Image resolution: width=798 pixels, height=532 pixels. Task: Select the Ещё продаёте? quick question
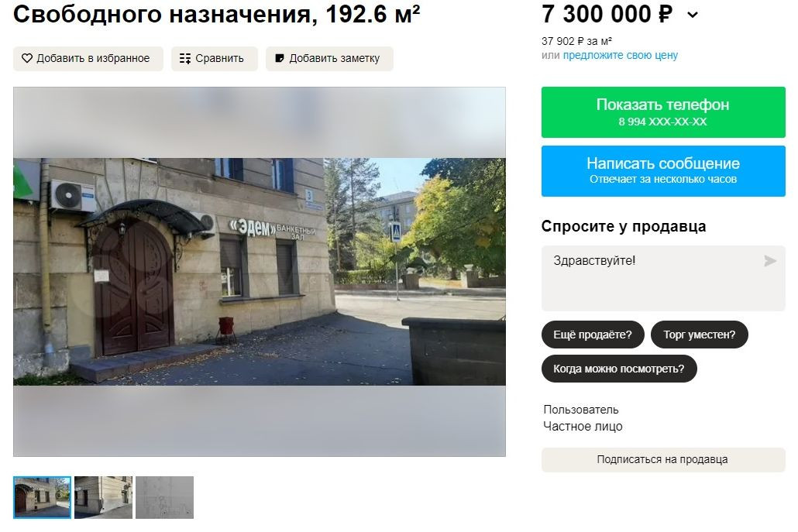click(593, 335)
